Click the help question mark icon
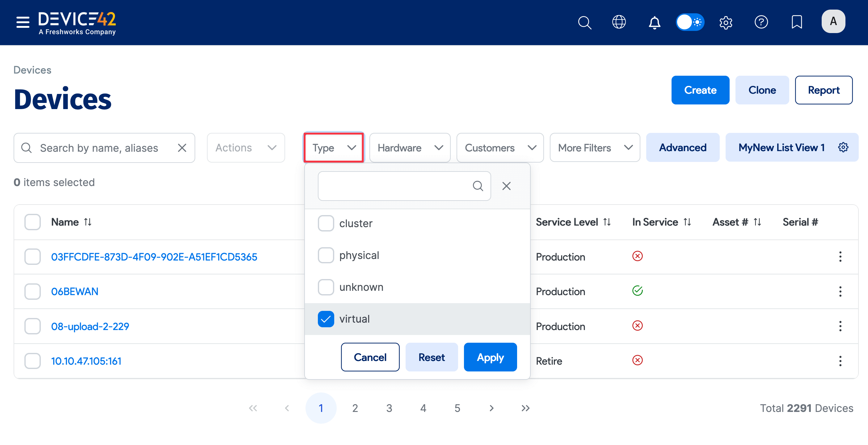This screenshot has height=445, width=868. (761, 23)
